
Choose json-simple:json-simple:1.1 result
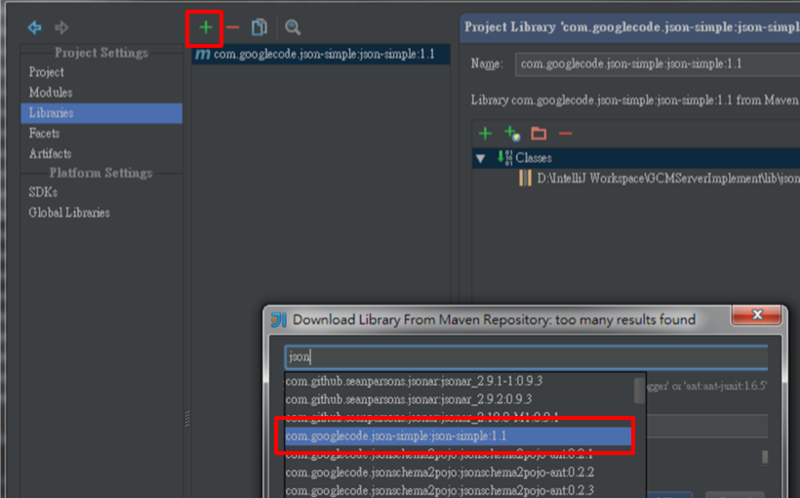point(458,436)
